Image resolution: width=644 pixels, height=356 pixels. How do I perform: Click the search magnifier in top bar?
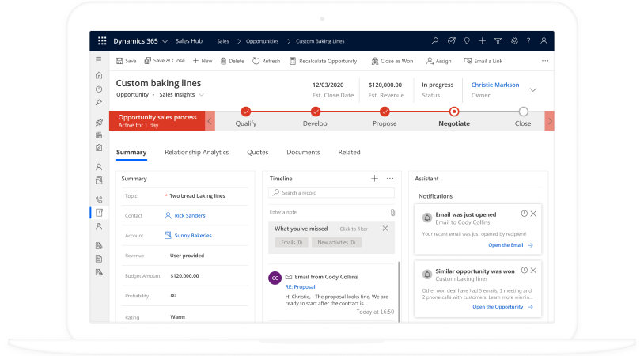[434, 40]
